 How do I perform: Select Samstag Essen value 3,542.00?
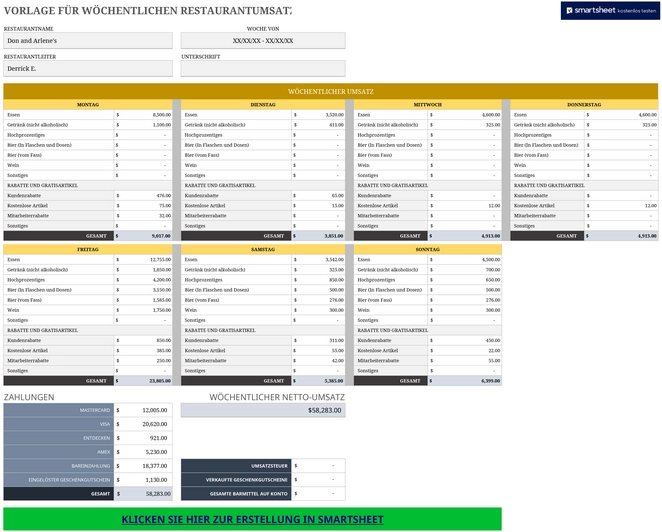(318, 260)
